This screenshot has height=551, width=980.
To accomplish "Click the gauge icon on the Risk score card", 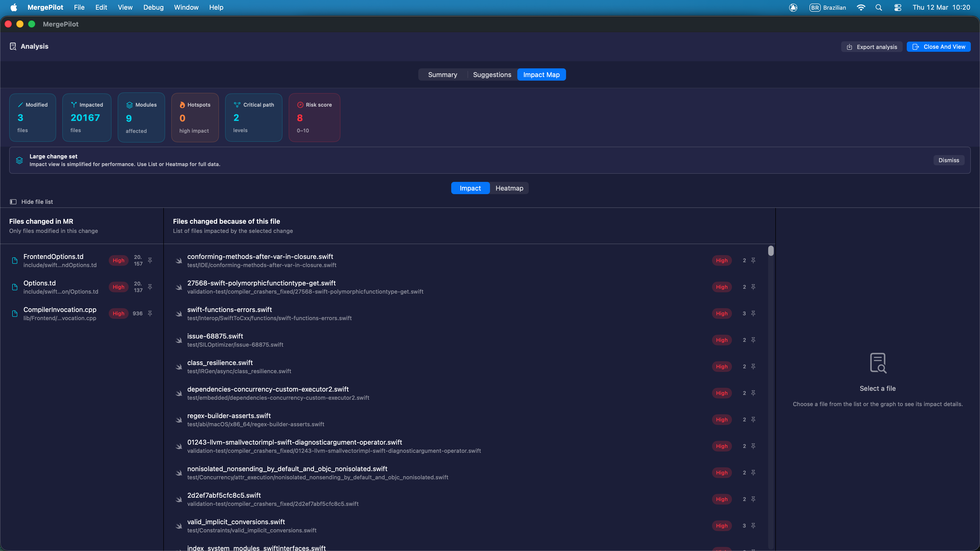I will pos(300,105).
